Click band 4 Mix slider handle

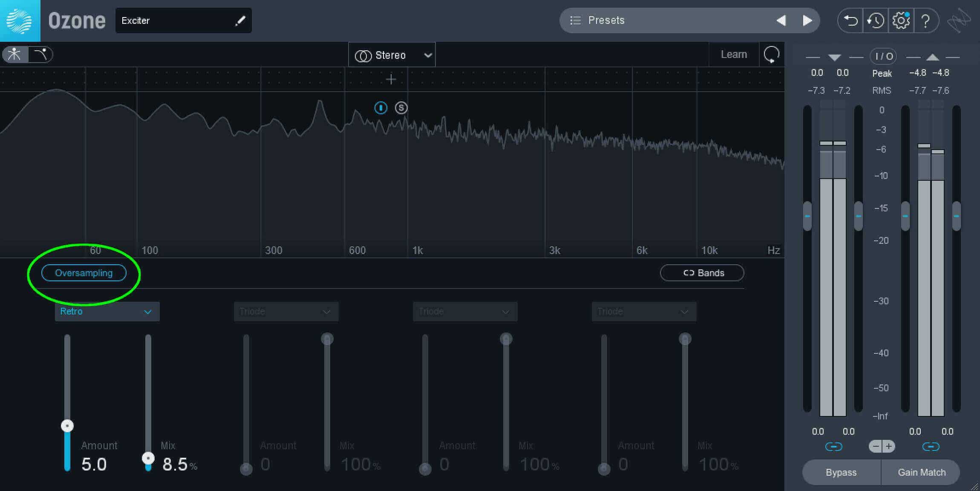pos(685,339)
